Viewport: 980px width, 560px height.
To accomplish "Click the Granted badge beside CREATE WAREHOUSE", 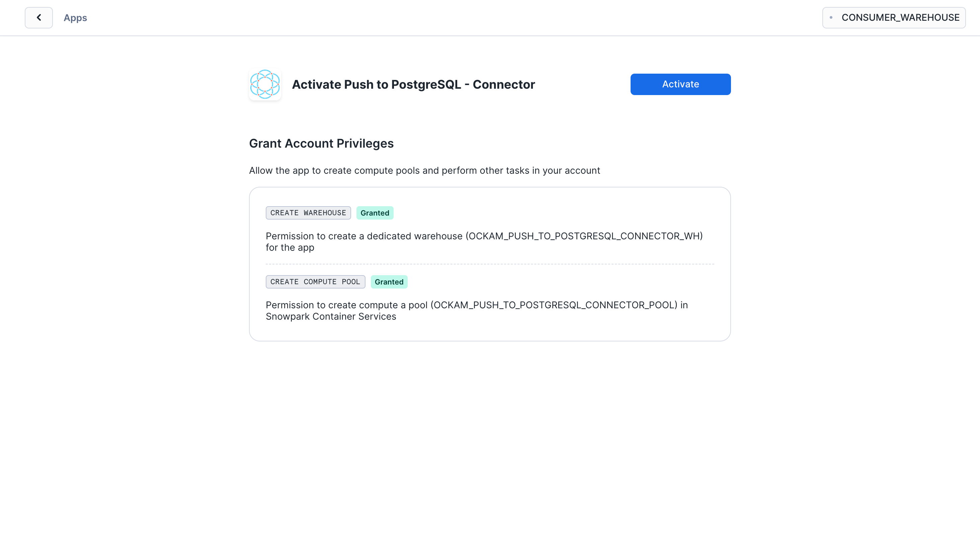I will tap(375, 213).
